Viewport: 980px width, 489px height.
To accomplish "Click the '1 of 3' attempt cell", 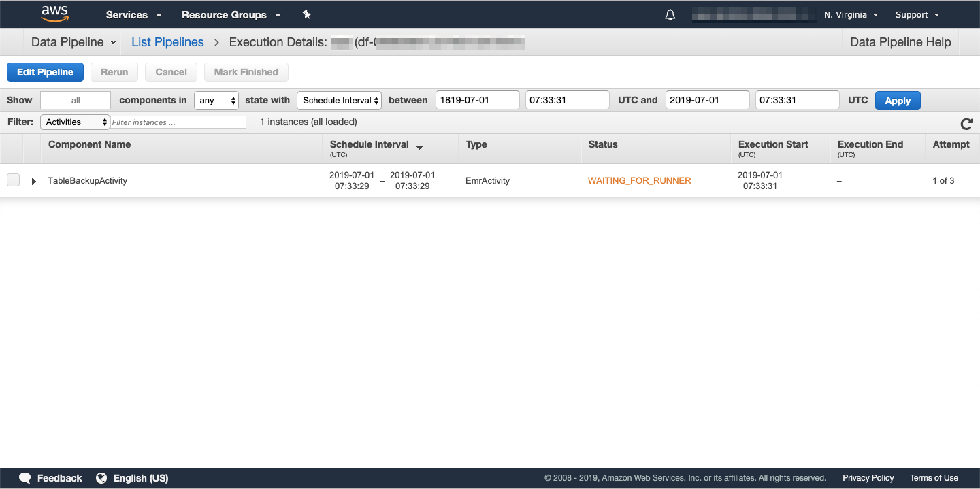I will click(943, 180).
